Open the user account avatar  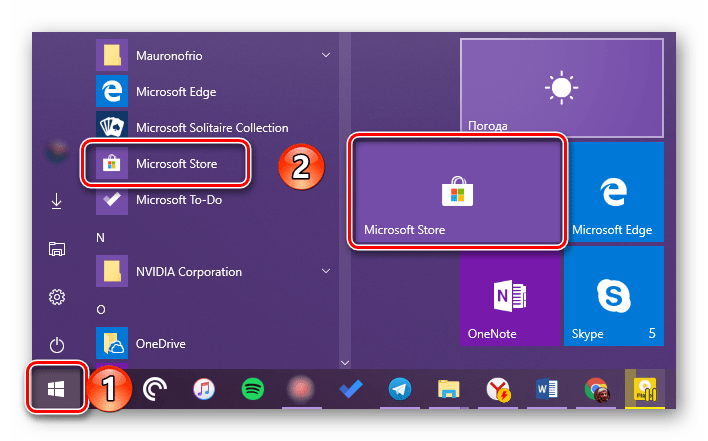point(57,151)
